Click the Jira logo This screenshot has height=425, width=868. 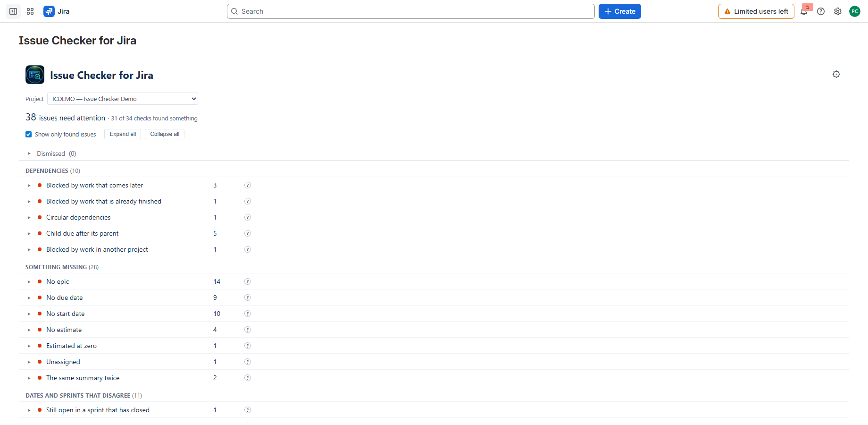57,11
